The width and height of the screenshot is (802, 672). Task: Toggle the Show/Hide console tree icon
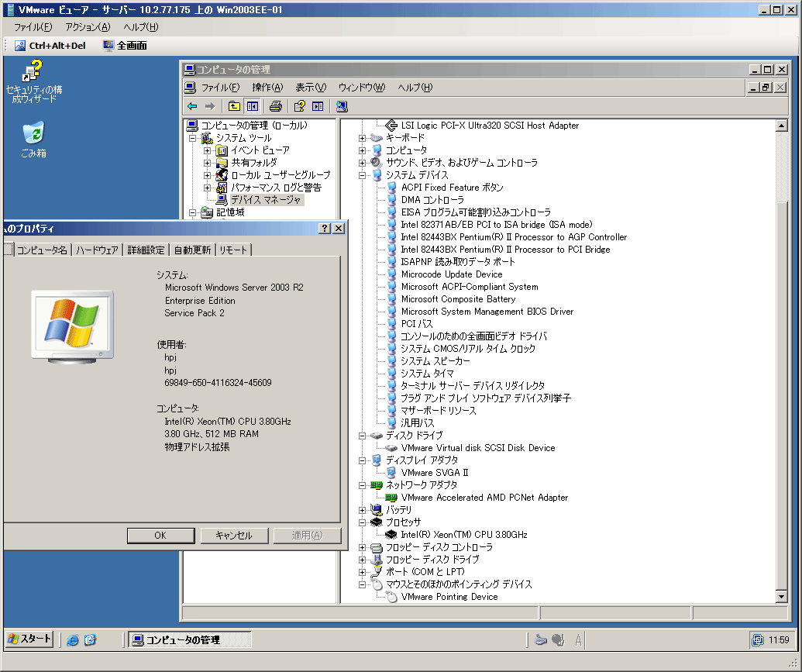[253, 106]
